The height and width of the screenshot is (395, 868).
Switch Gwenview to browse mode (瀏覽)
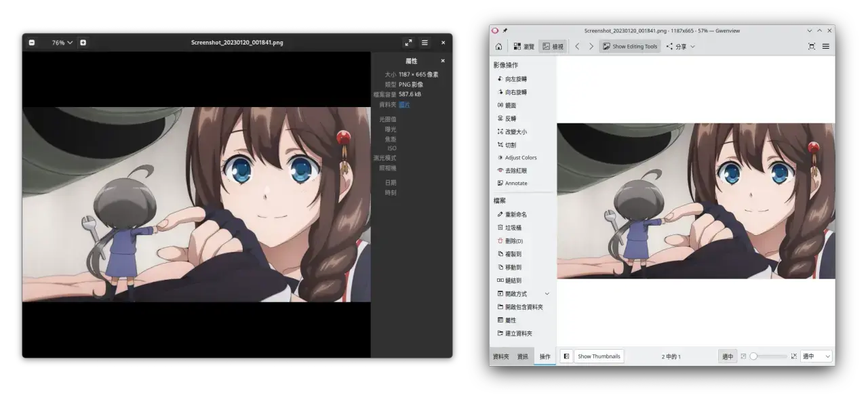(x=524, y=46)
